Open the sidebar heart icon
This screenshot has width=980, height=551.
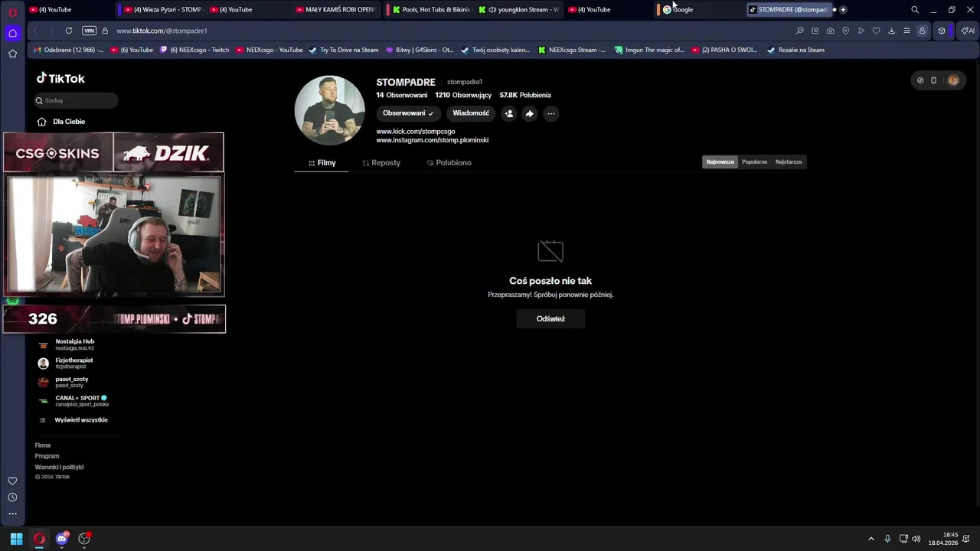tap(12, 481)
